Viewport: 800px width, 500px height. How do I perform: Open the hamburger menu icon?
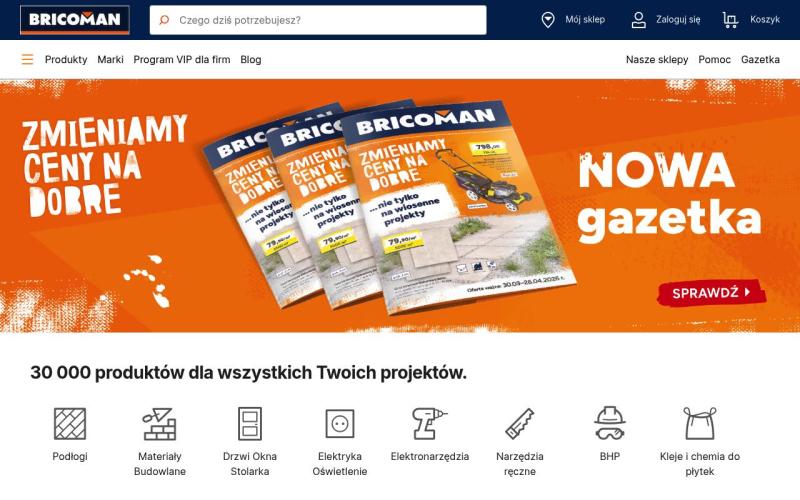pos(28,60)
